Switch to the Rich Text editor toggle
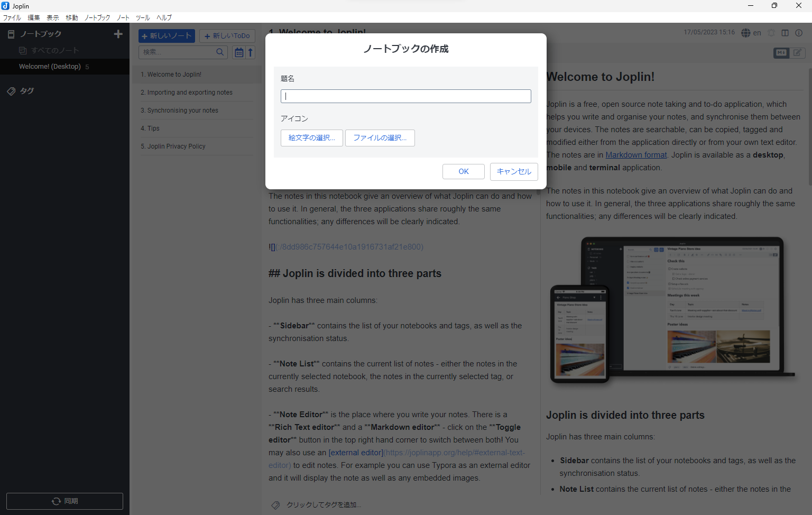 click(x=797, y=52)
